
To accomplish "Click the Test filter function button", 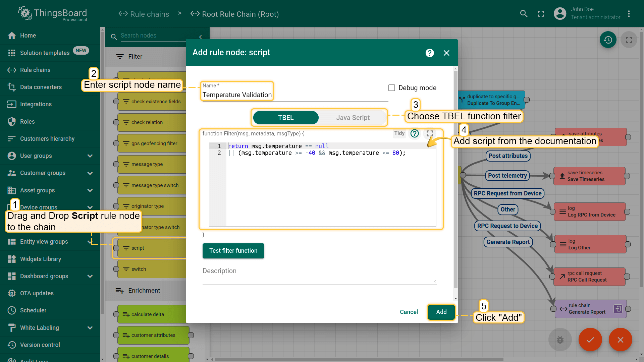I will pos(233,251).
